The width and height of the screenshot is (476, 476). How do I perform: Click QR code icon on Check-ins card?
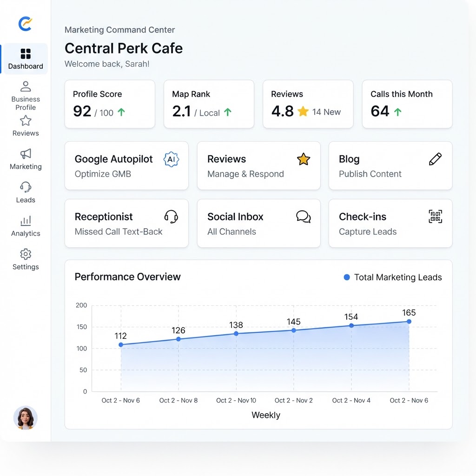[x=435, y=217]
